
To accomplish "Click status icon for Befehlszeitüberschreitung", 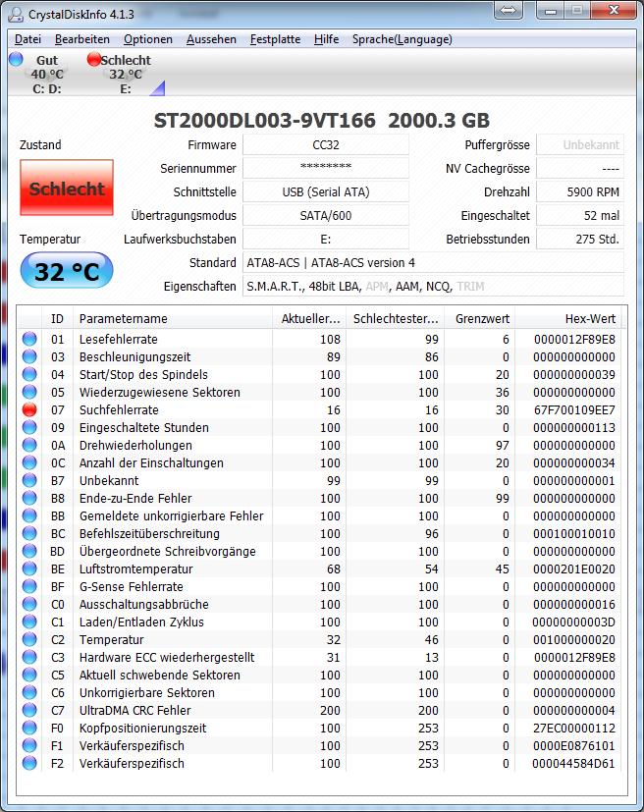I will click(x=29, y=533).
